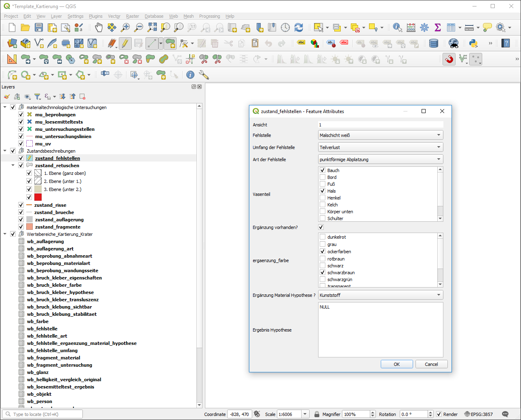Screen dimensions: 521x420
Task: Click the red retuschen symbol swatch
Action: pyautogui.click(x=38, y=197)
